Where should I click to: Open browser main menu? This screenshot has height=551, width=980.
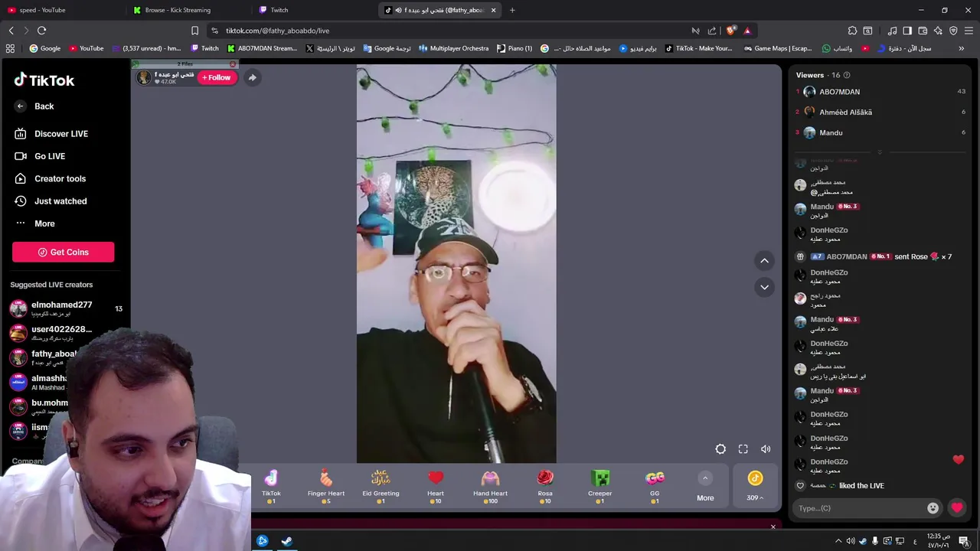coord(969,31)
